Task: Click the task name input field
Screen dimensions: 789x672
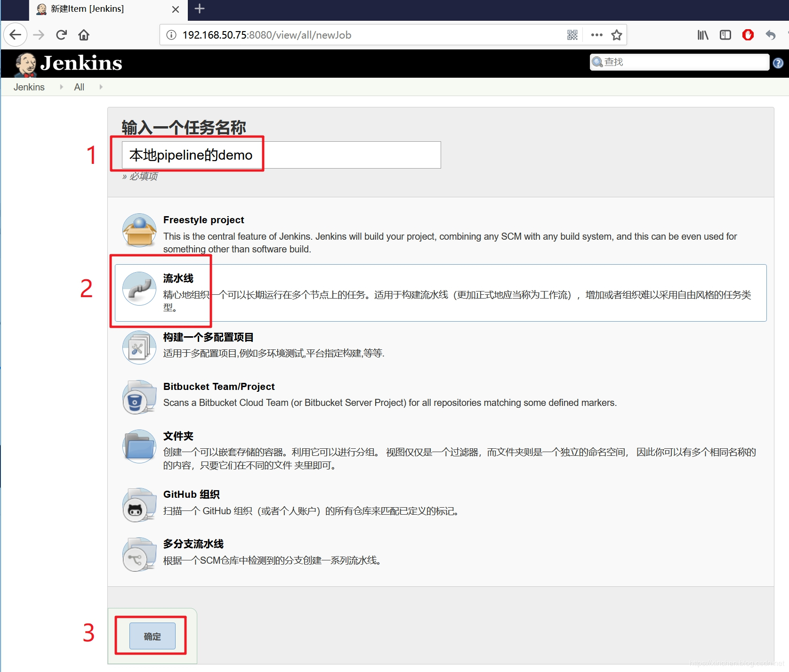Action: pyautogui.click(x=279, y=154)
